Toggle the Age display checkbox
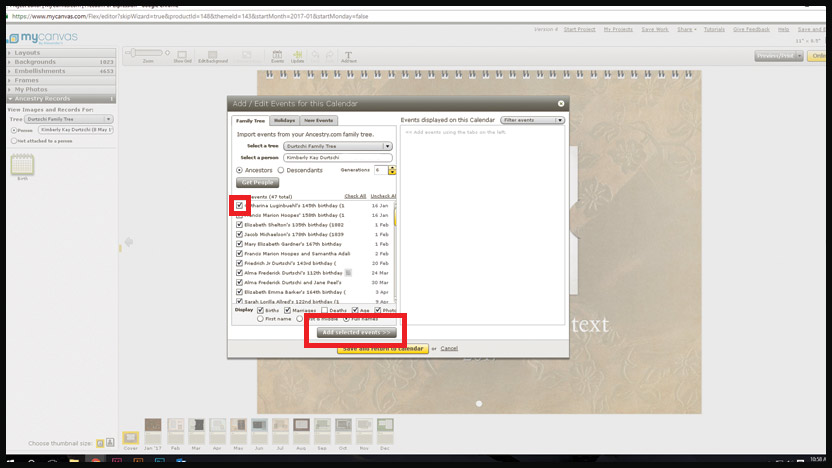This screenshot has height=468, width=832. point(355,310)
